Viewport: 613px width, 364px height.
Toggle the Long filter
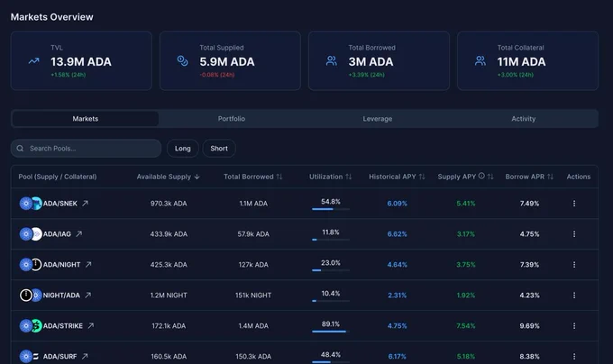183,149
